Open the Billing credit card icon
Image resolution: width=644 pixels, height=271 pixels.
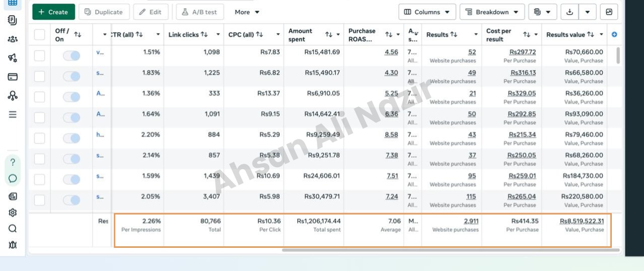[x=13, y=77]
